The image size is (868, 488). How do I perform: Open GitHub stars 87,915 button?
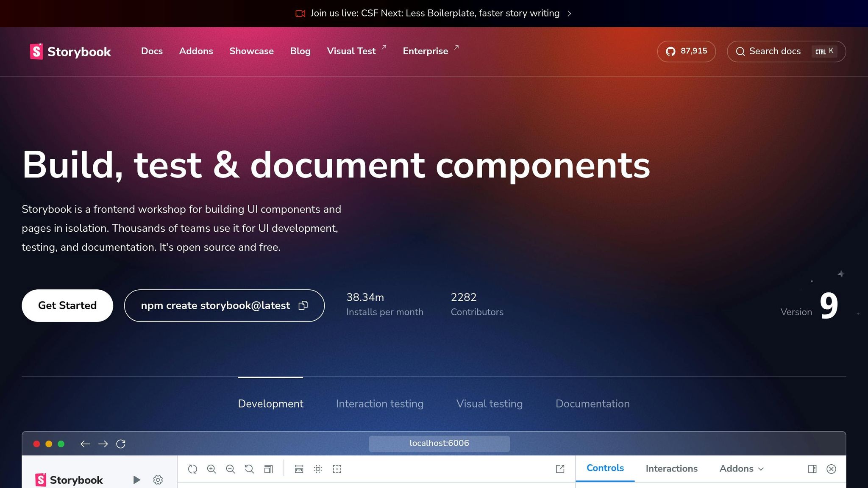click(x=686, y=51)
